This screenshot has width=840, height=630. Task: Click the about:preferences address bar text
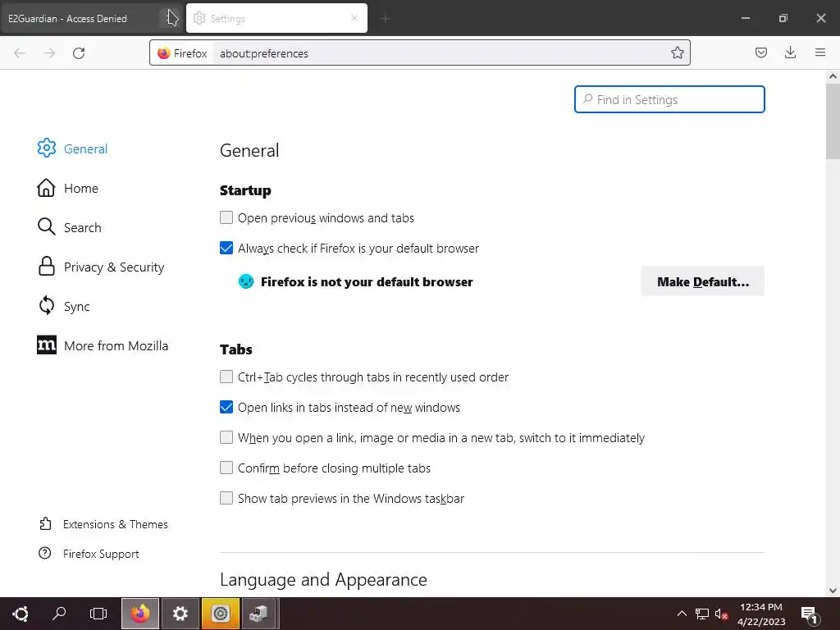click(x=263, y=53)
